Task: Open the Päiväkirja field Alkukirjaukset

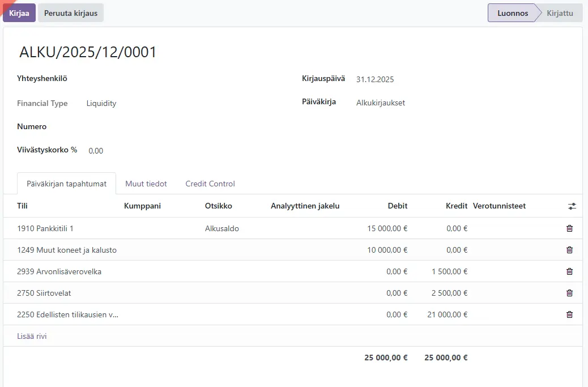Action: pyautogui.click(x=381, y=103)
